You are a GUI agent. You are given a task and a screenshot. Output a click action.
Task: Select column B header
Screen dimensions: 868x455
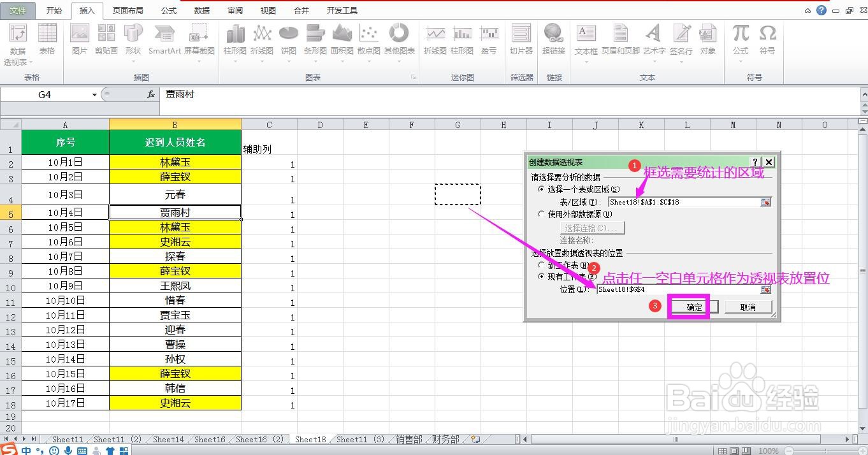[175, 125]
